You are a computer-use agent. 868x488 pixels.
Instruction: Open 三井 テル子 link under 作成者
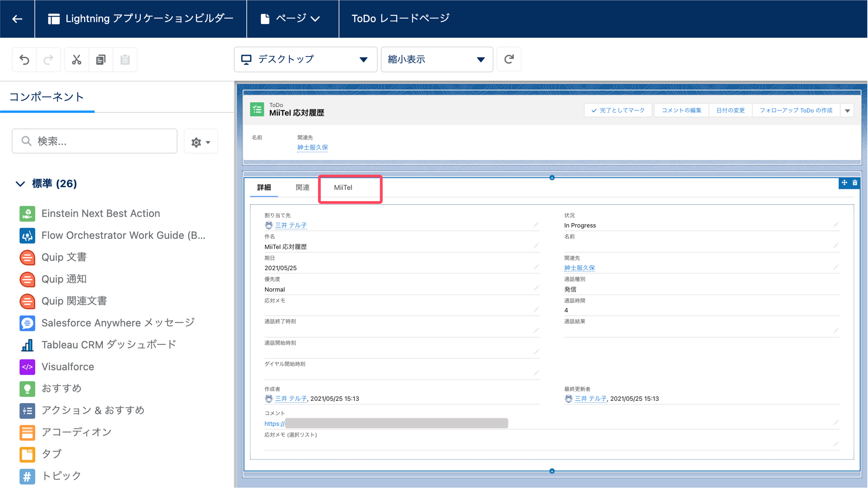pyautogui.click(x=291, y=399)
